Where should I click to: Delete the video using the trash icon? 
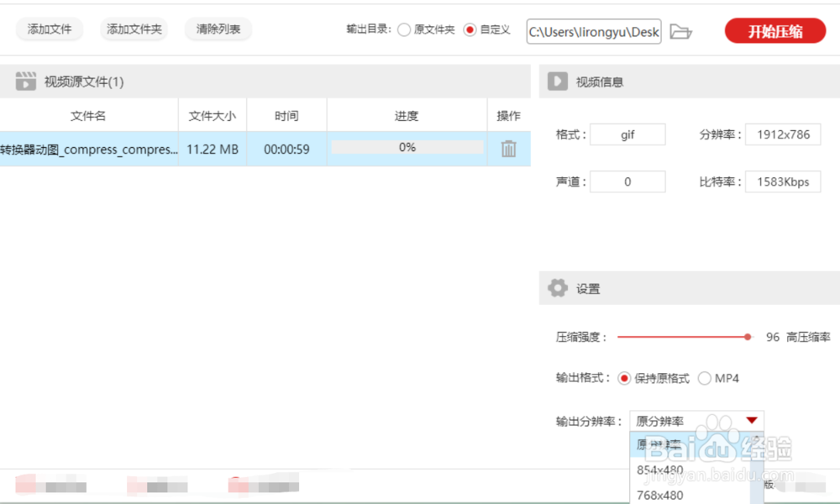coord(508,148)
